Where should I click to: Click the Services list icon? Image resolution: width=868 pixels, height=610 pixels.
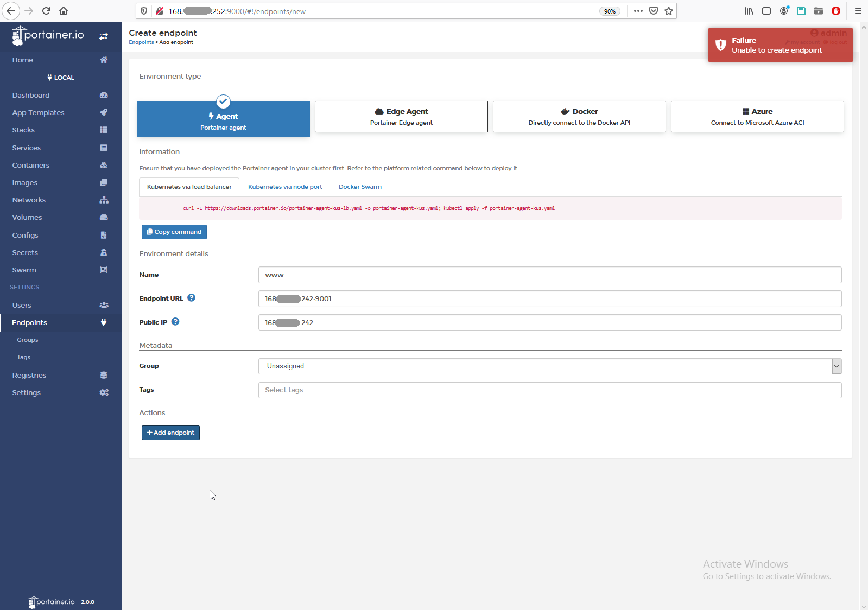tap(104, 148)
